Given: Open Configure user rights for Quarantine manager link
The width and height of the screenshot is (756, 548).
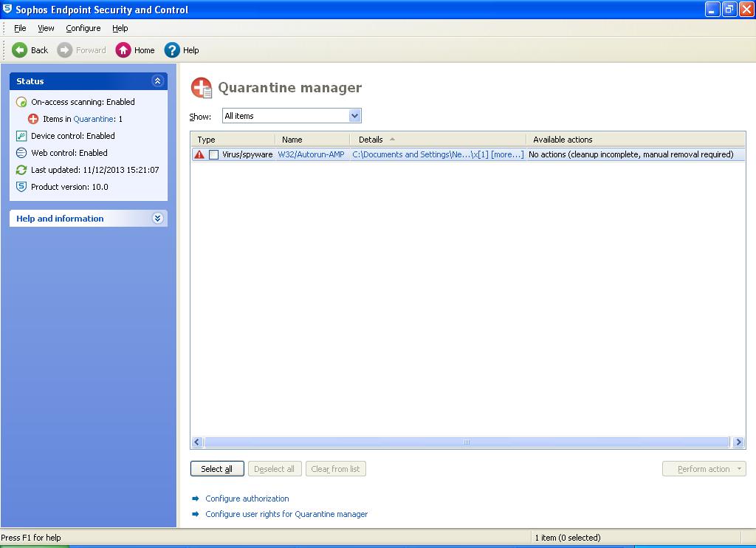Looking at the screenshot, I should click(x=286, y=514).
